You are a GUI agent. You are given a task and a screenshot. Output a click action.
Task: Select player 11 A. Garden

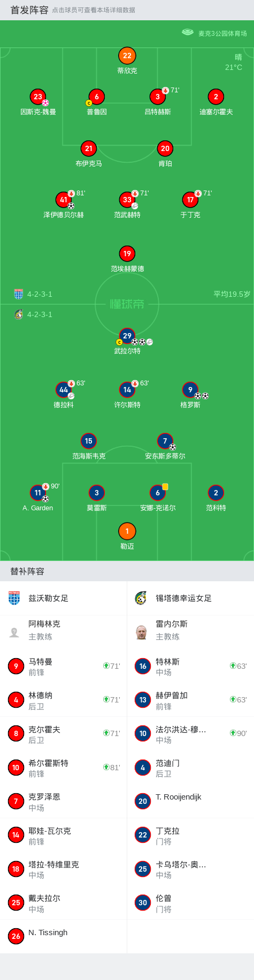[38, 493]
